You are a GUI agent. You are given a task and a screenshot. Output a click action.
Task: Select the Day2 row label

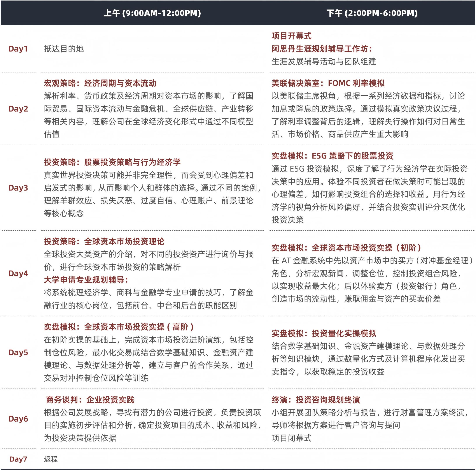(x=18, y=109)
